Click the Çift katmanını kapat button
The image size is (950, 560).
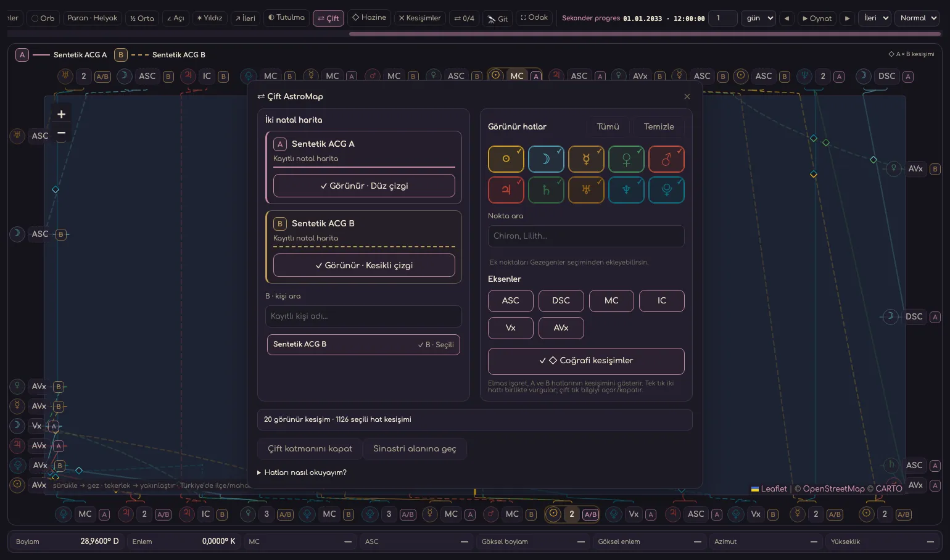310,448
